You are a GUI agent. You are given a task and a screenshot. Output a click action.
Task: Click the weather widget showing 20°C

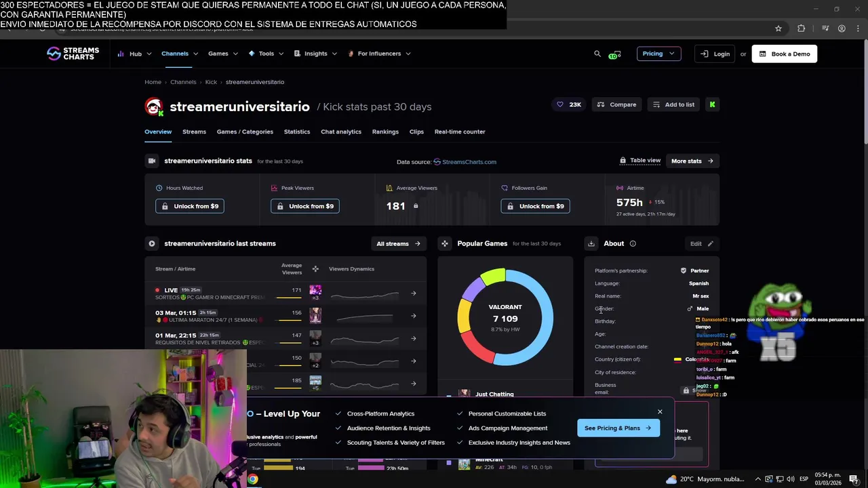click(x=705, y=479)
